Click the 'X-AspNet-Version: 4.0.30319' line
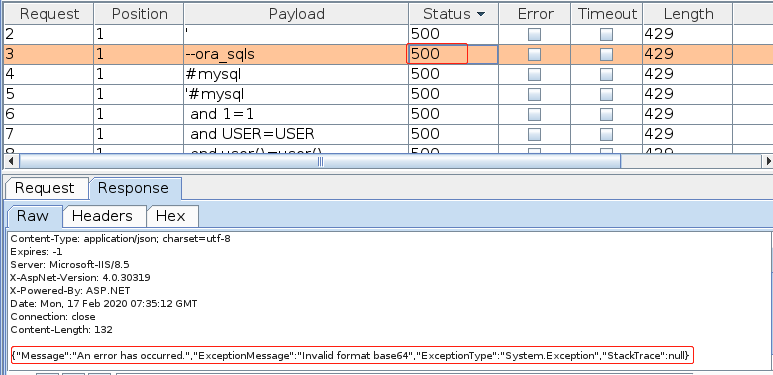The image size is (773, 375). point(80,277)
